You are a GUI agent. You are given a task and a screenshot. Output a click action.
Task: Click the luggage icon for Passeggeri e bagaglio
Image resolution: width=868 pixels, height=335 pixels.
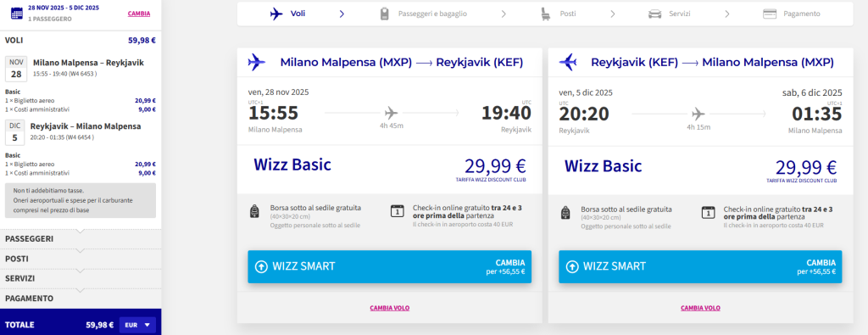point(385,14)
